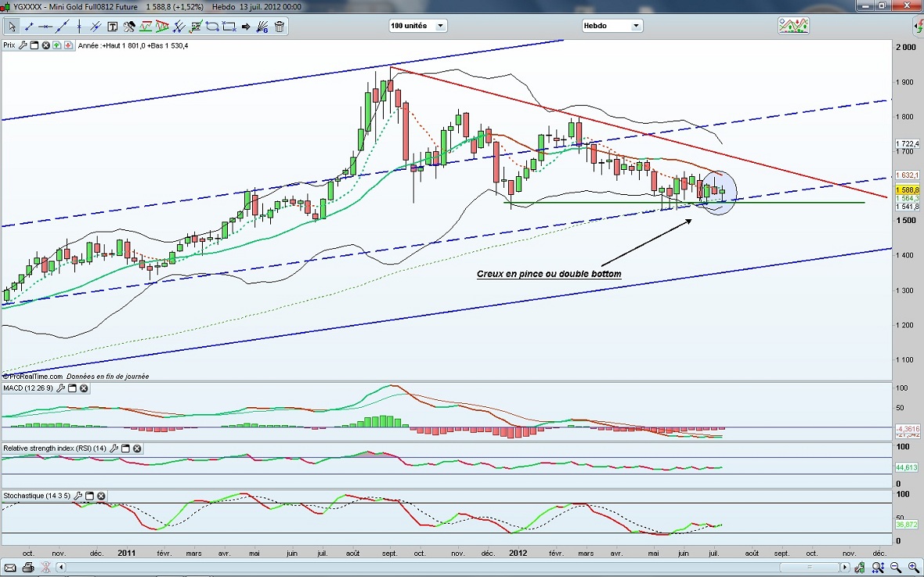Select the text annotation tool
The image size is (924, 577).
pyautogui.click(x=112, y=26)
